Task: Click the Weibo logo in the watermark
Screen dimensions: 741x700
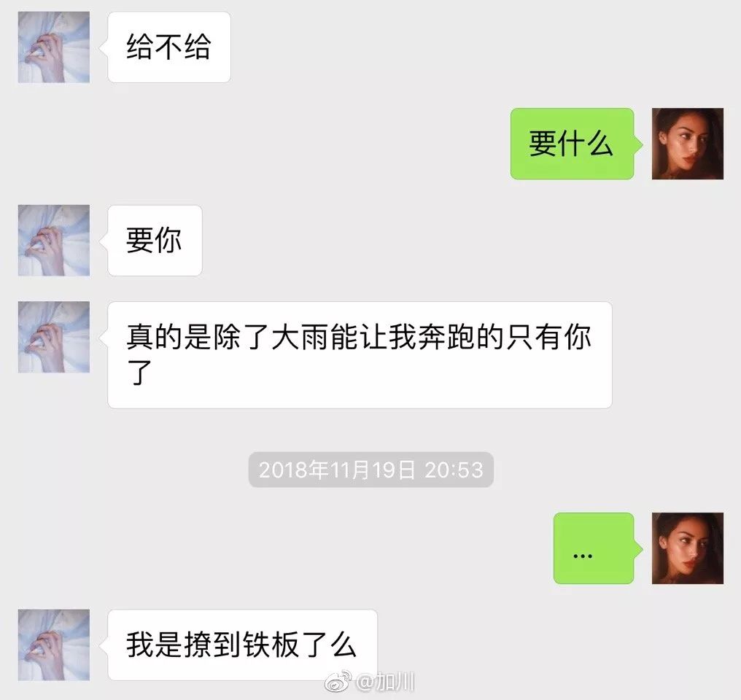Action: pyautogui.click(x=338, y=681)
